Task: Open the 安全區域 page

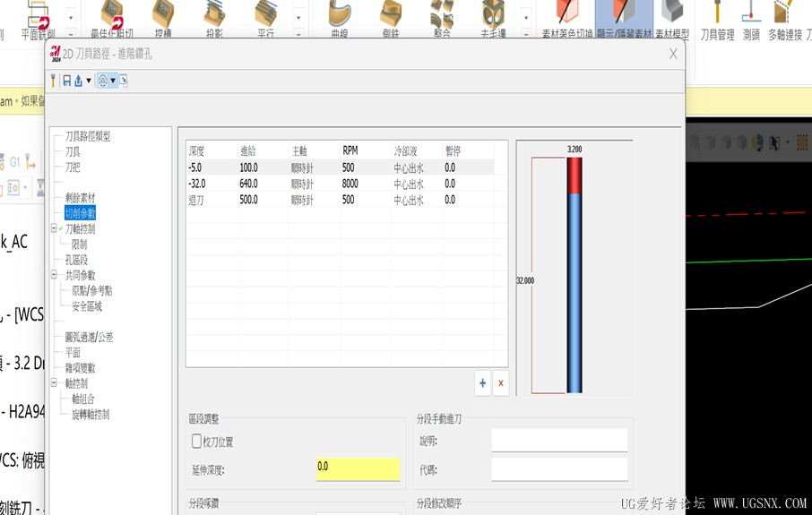Action: [86, 306]
